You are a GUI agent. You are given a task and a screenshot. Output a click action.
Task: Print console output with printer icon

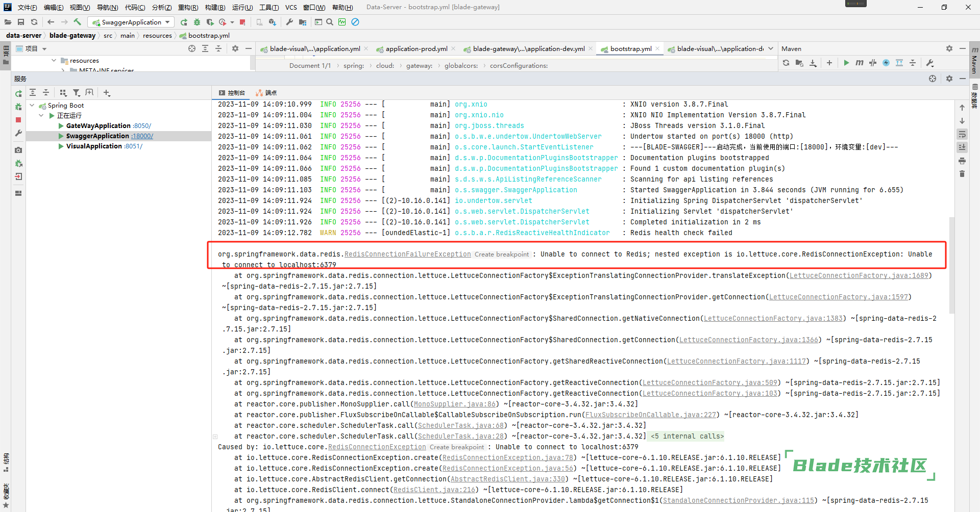click(x=962, y=161)
